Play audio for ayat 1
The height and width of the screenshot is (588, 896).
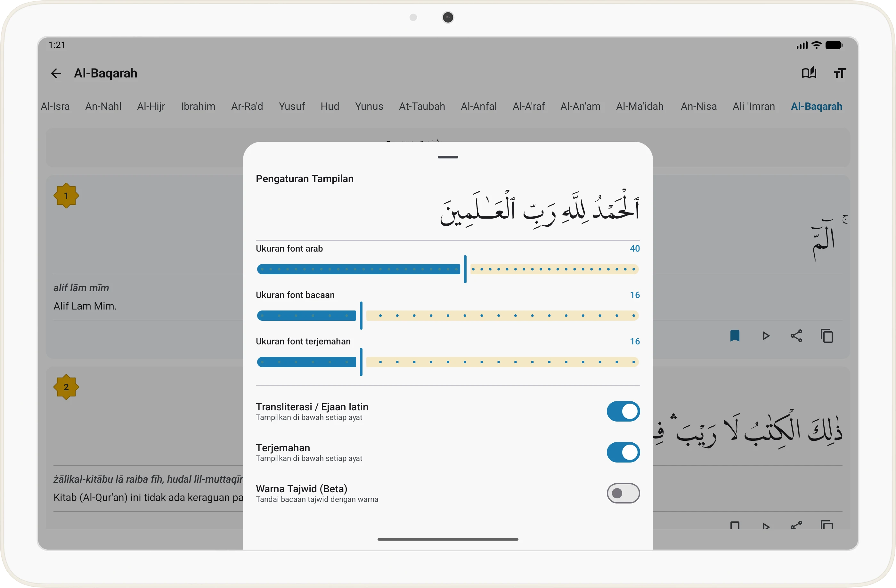[x=766, y=335]
